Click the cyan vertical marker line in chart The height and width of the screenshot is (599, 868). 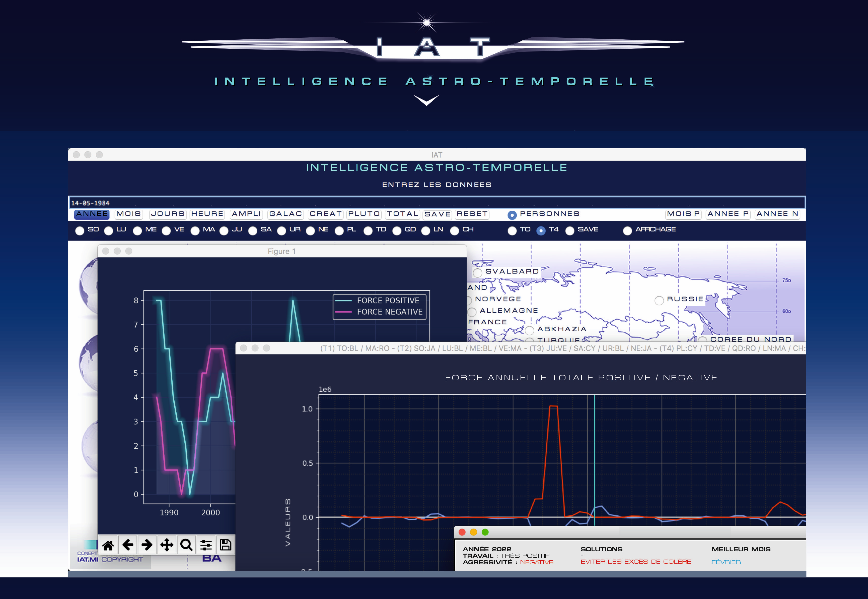click(594, 460)
